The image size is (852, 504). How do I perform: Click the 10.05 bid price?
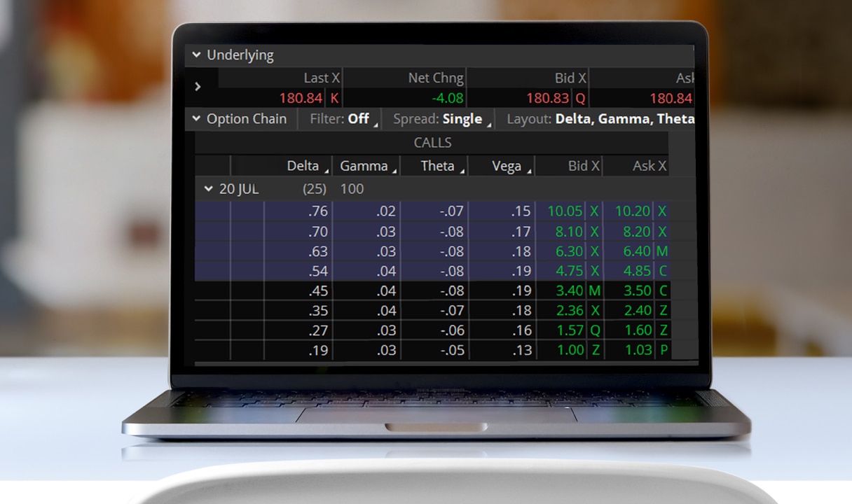tap(565, 211)
